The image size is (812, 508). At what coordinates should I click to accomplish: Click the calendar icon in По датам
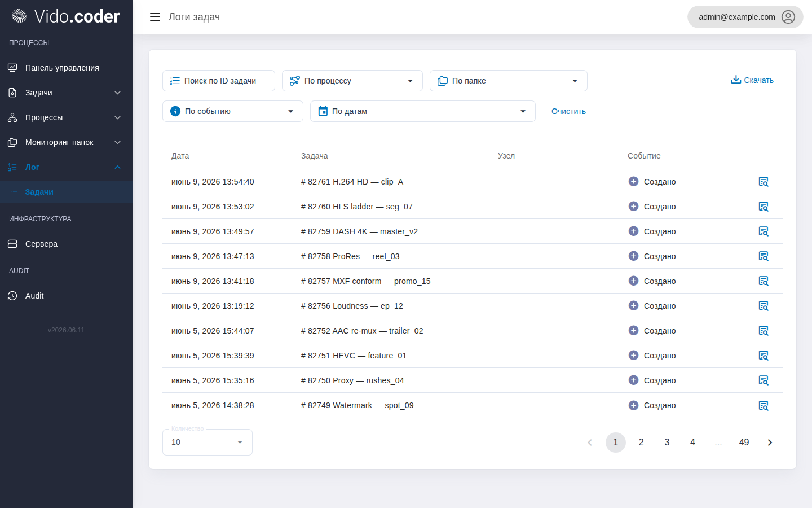(323, 111)
